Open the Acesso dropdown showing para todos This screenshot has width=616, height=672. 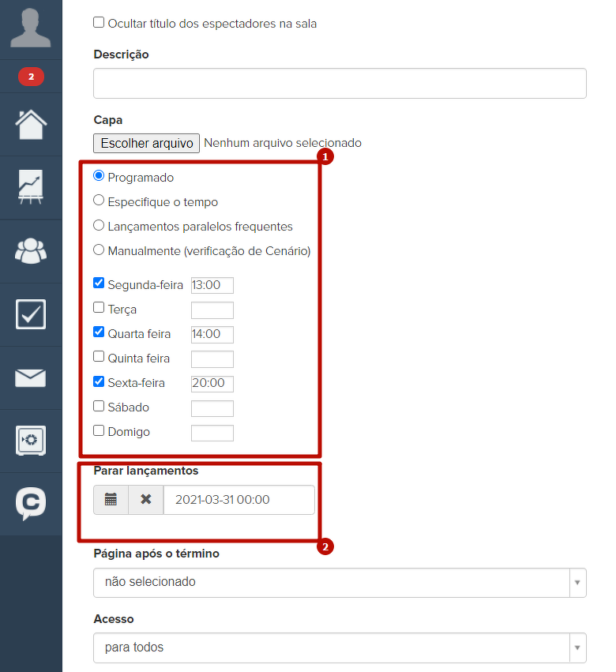340,648
